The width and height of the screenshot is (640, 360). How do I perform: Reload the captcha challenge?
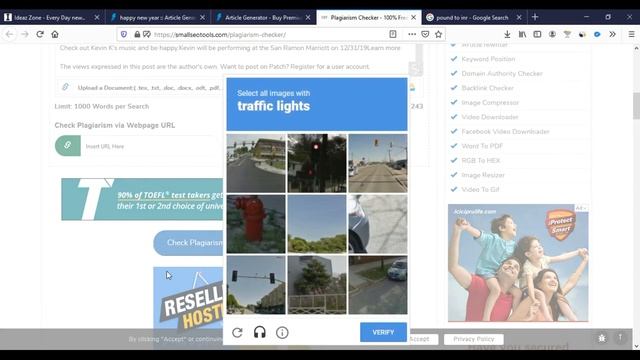coord(238,333)
